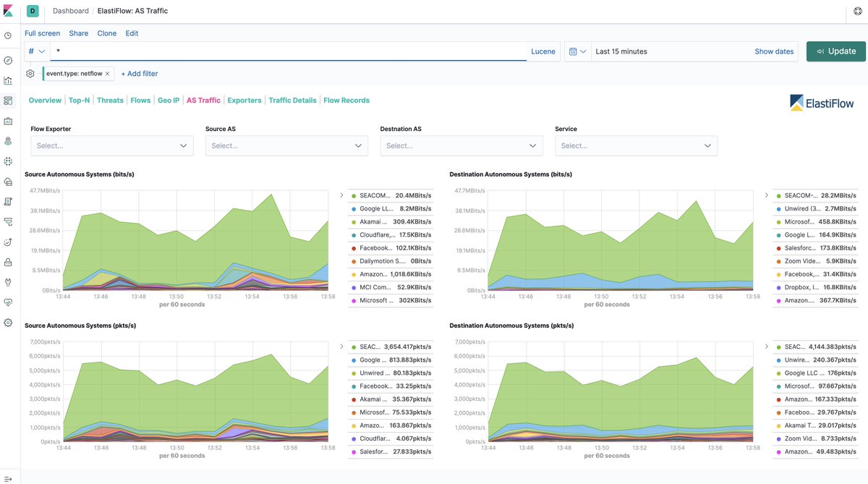This screenshot has height=484, width=868.
Task: Go to the Top-N dashboard tab
Action: point(79,101)
